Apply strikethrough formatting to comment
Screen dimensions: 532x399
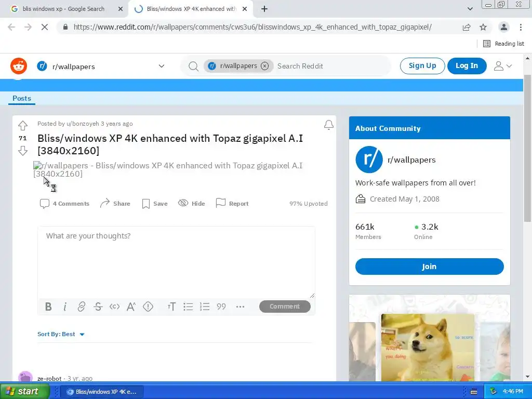98,307
